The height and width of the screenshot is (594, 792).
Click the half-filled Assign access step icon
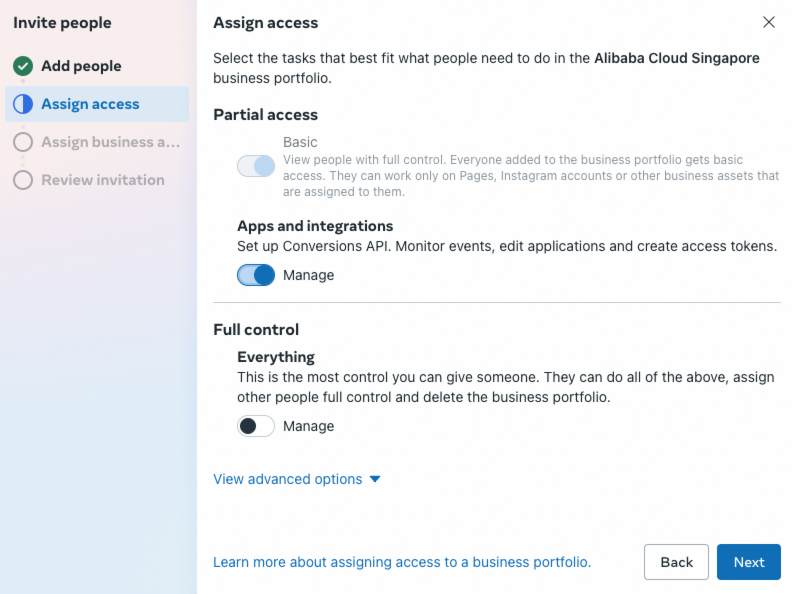23,104
